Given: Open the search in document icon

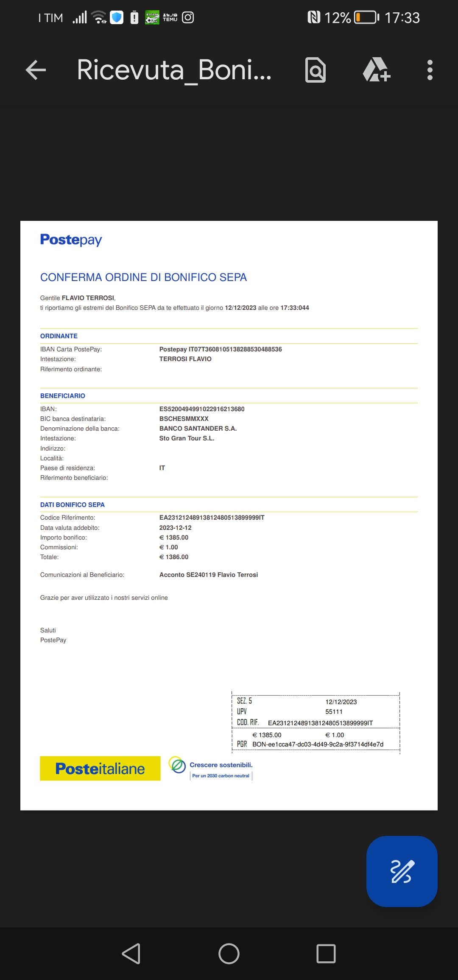Looking at the screenshot, I should pos(316,70).
